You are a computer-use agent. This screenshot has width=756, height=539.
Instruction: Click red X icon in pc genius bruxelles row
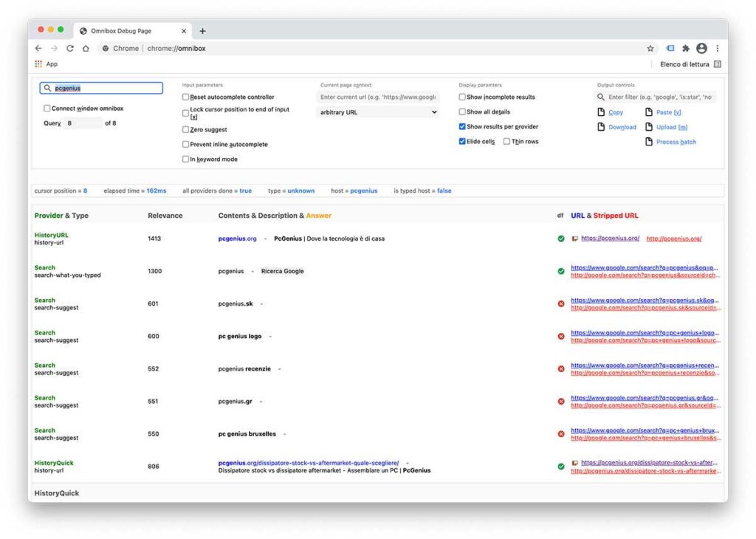pyautogui.click(x=561, y=434)
